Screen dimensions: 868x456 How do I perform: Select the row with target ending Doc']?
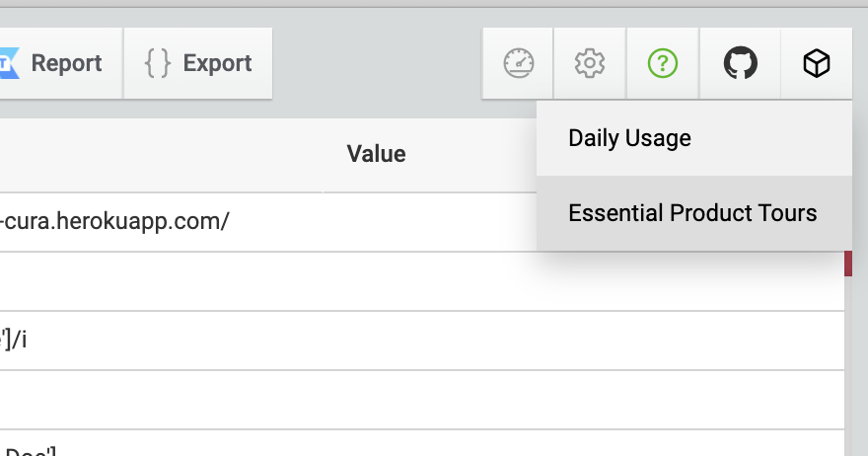click(x=422, y=443)
